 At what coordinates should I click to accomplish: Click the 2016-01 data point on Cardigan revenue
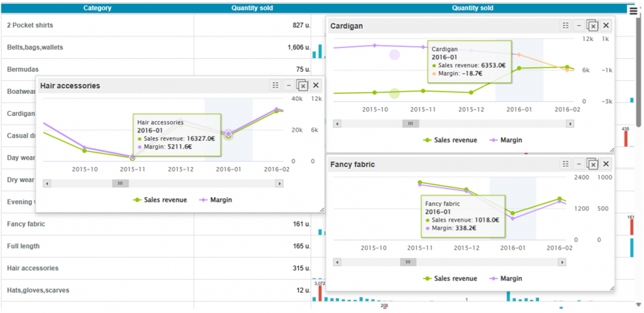point(519,67)
